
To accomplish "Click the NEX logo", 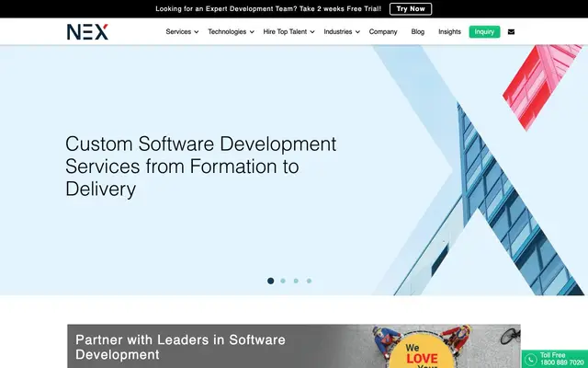I will click(x=88, y=32).
